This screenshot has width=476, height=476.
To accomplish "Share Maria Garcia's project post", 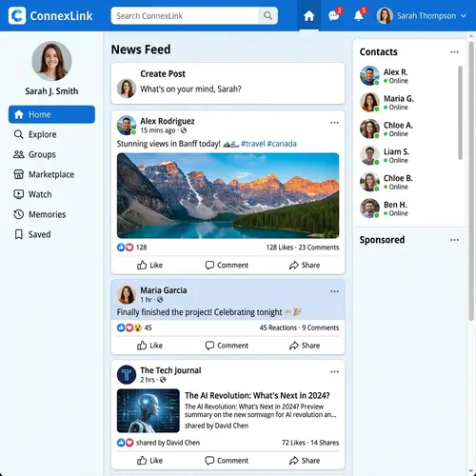I will 305,346.
